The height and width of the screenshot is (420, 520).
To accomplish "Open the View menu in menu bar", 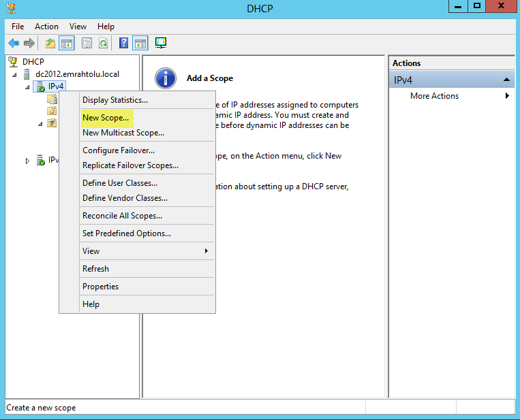I will coord(78,27).
